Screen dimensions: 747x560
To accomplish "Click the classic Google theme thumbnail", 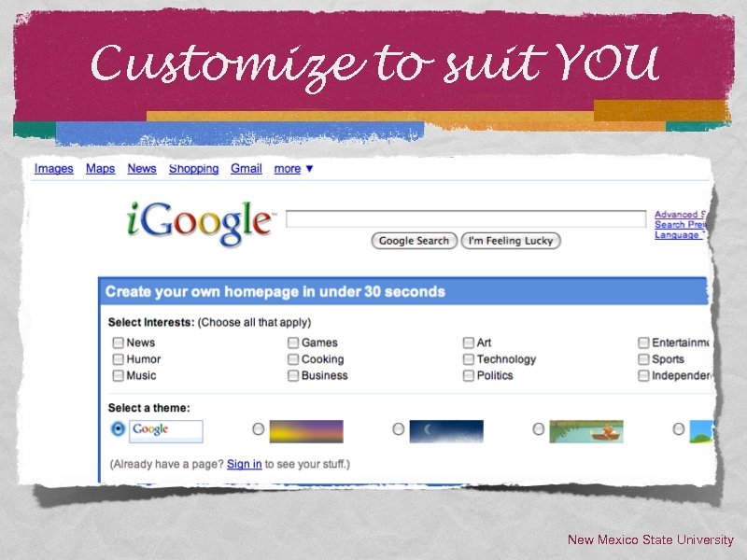I will point(166,431).
